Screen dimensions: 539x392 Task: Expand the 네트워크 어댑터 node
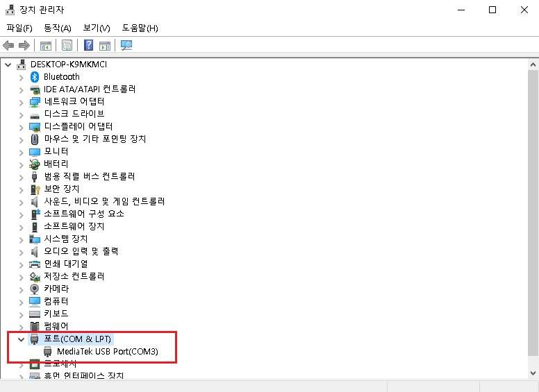(21, 102)
